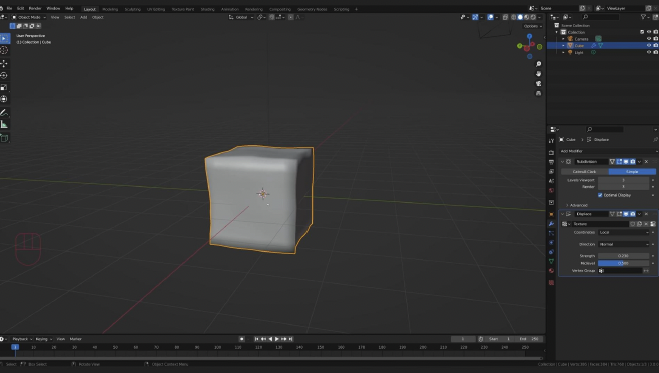Viewport: 659px width, 373px height.
Task: Toggle viewport overlays button
Action: pos(490,17)
